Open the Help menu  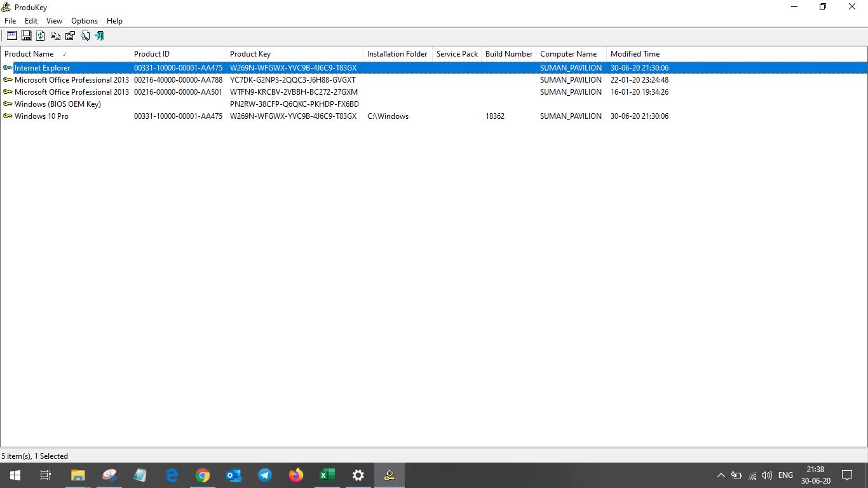click(x=114, y=21)
